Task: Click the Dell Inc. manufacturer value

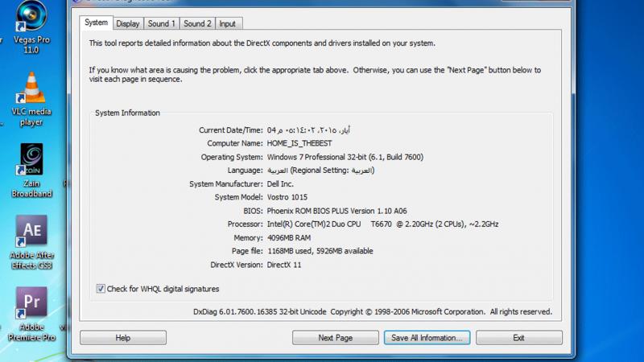Action: (x=280, y=184)
